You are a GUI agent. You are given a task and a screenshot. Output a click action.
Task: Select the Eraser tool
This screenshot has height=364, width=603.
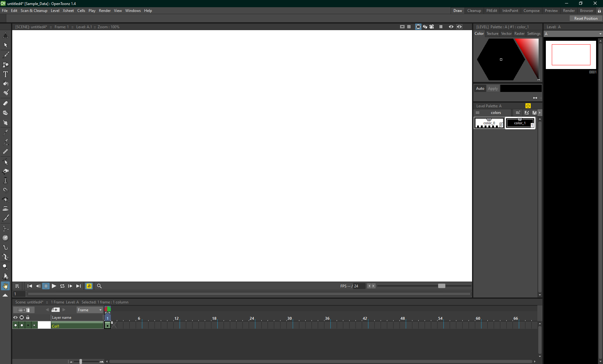(5, 103)
